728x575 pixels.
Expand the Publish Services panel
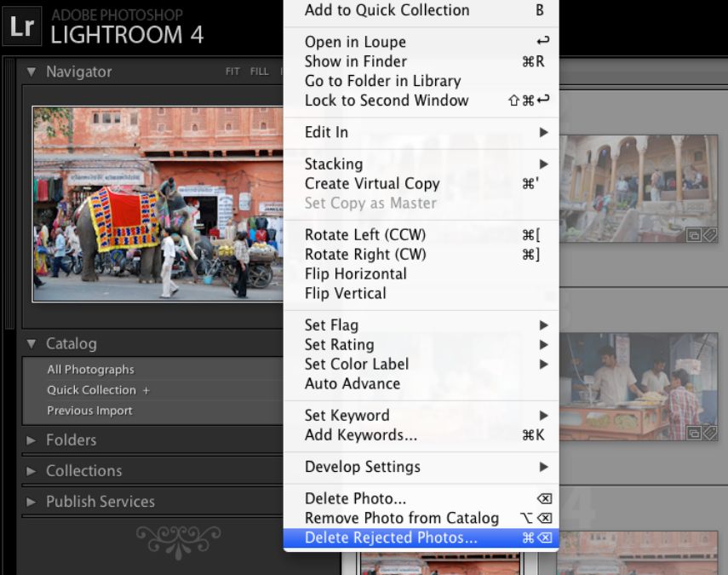[x=32, y=502]
